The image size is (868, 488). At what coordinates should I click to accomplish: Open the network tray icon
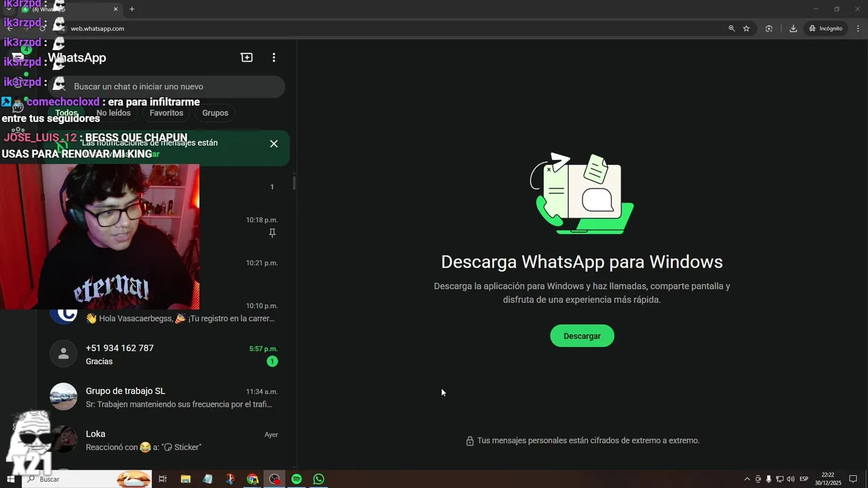click(x=780, y=479)
